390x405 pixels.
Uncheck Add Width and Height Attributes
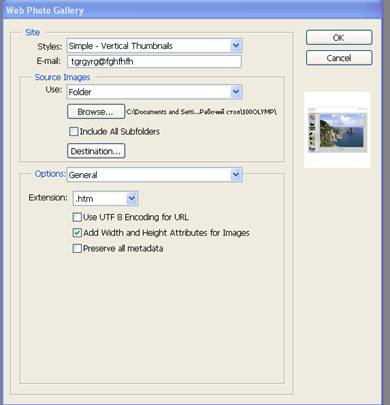click(x=77, y=233)
